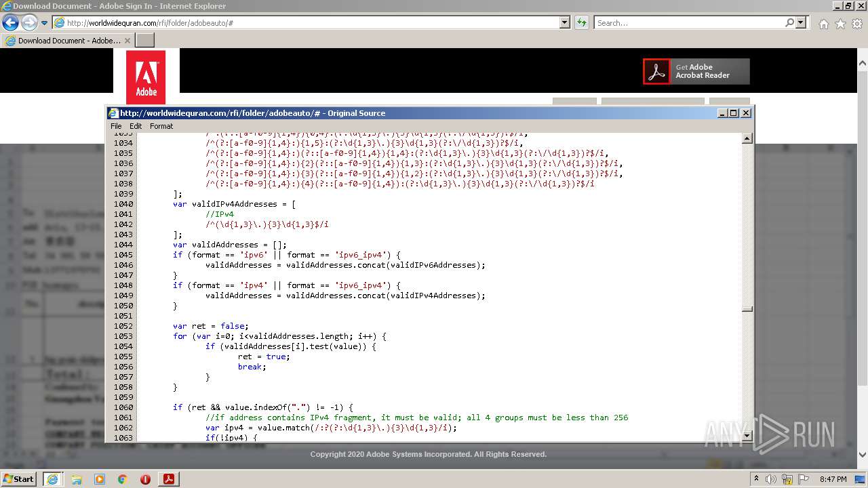The width and height of the screenshot is (868, 488).
Task: Click the IE page icon in address bar
Action: click(59, 22)
